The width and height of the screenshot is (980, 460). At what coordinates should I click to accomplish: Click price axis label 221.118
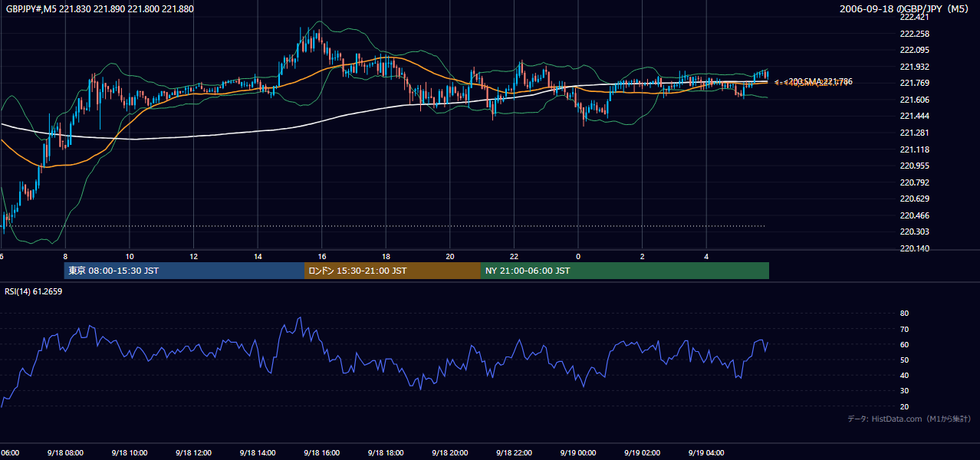(x=915, y=149)
